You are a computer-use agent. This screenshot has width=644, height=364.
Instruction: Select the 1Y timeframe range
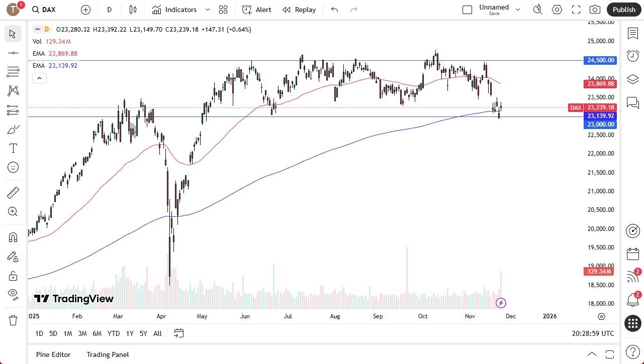129,333
